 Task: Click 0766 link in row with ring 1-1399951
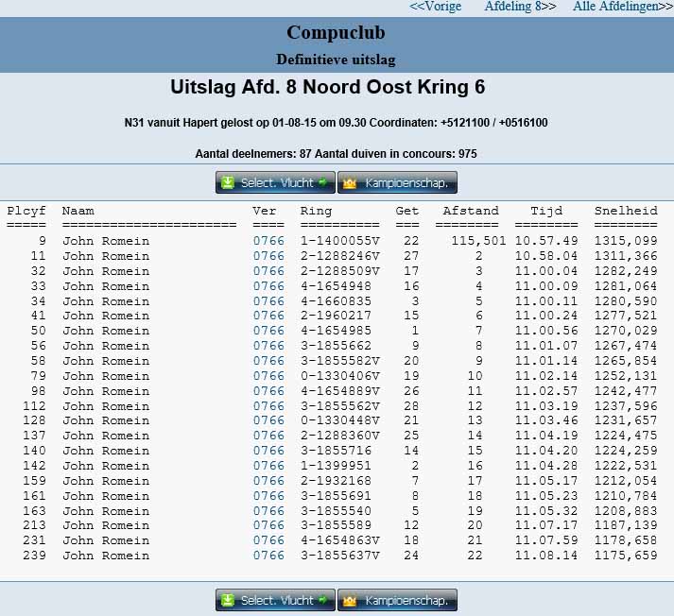pos(268,465)
